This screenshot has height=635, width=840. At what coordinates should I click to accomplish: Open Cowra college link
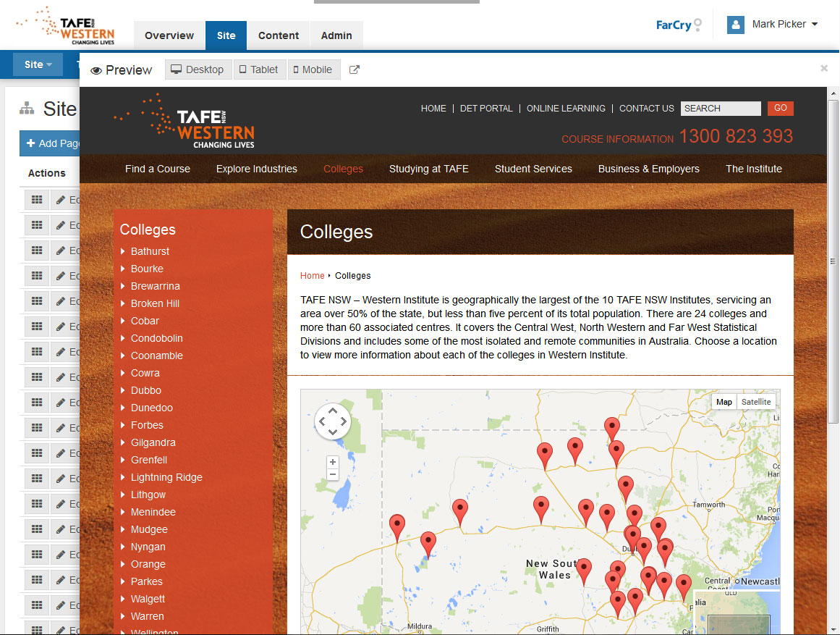point(145,374)
